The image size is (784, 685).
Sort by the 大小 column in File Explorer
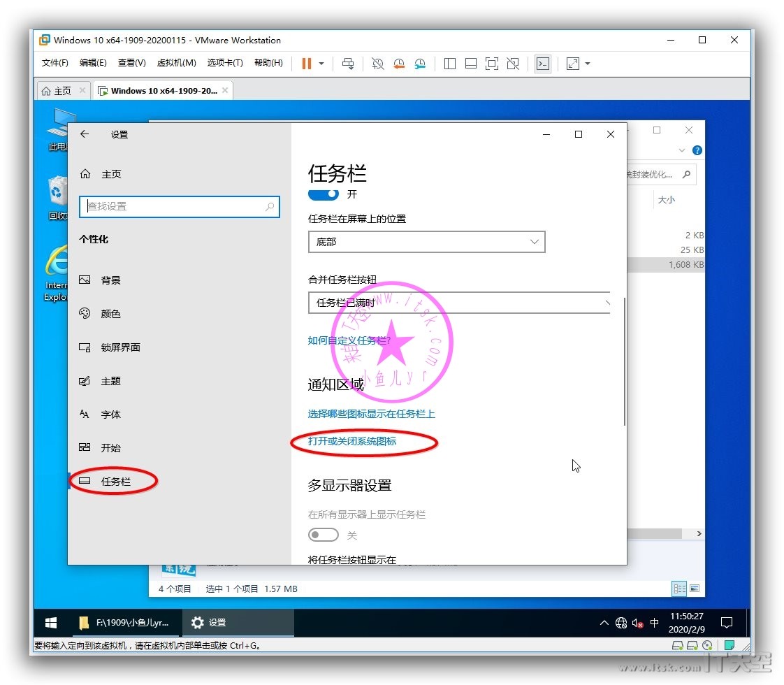click(x=667, y=199)
